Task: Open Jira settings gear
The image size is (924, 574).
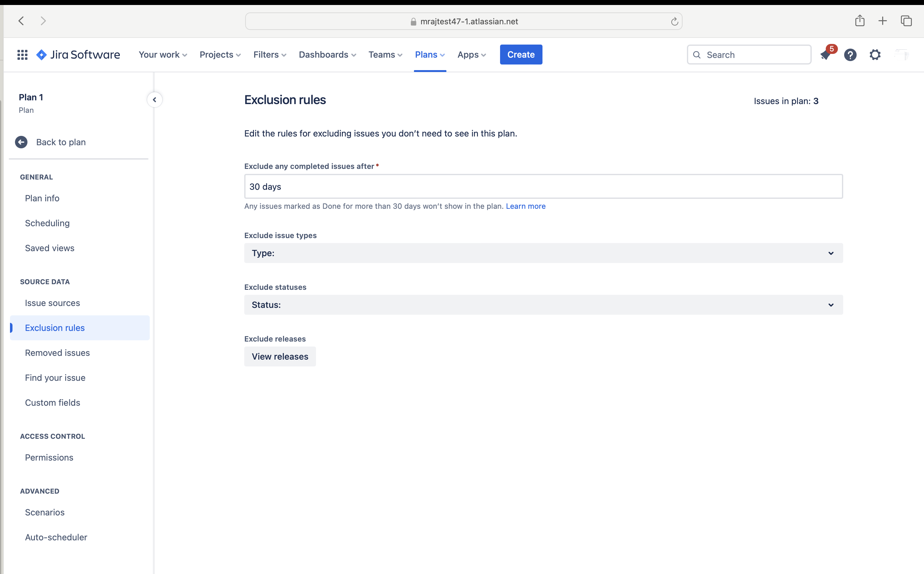Action: [x=875, y=55]
